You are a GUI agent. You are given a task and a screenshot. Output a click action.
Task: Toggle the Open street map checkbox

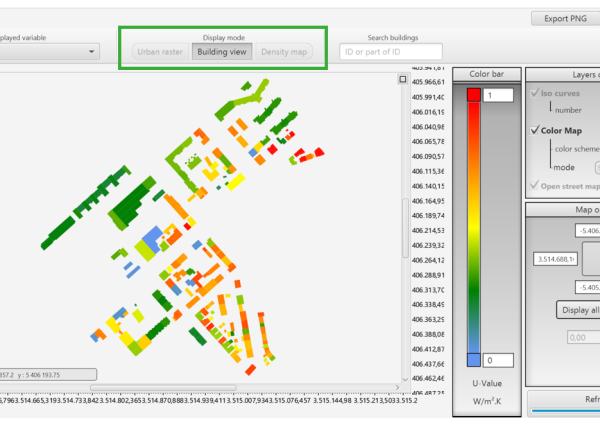coord(535,186)
